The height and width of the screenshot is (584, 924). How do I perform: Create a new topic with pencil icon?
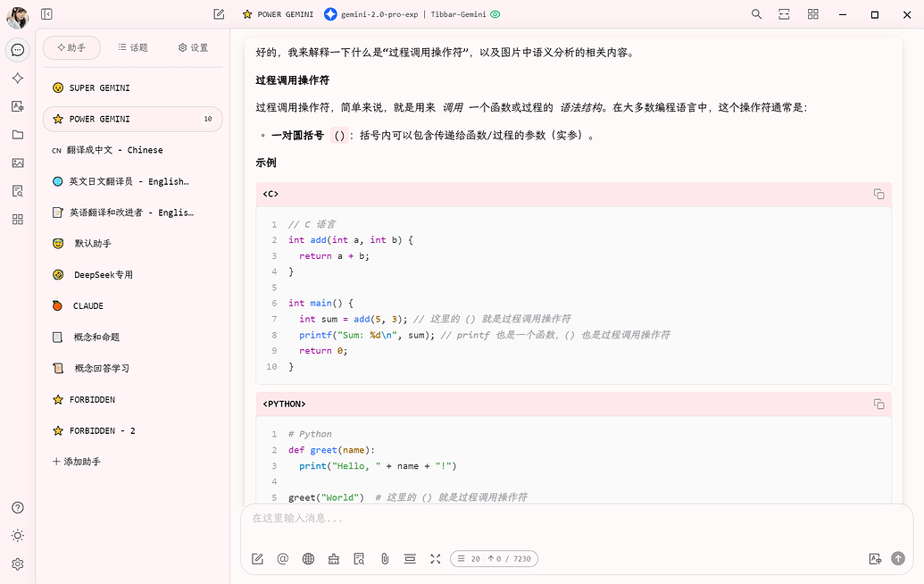click(x=219, y=14)
